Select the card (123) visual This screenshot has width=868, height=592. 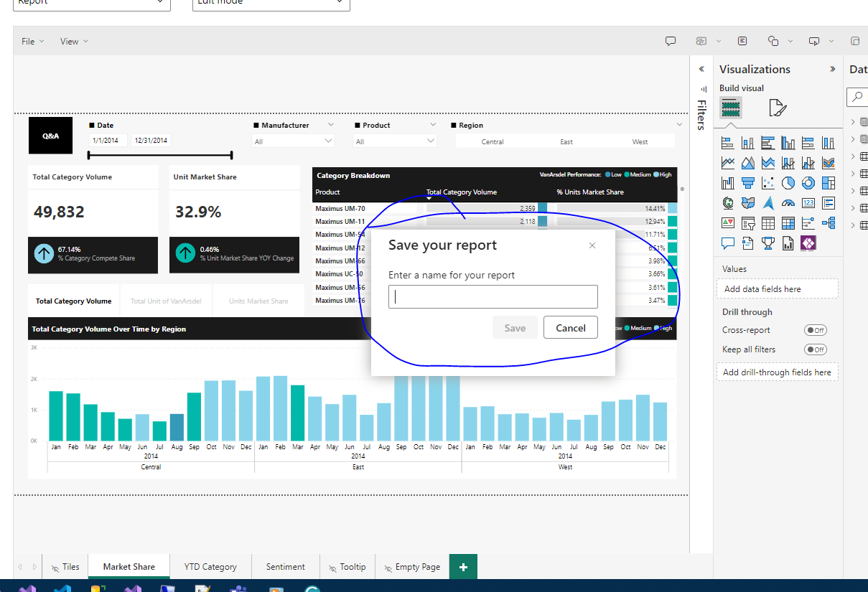808,203
